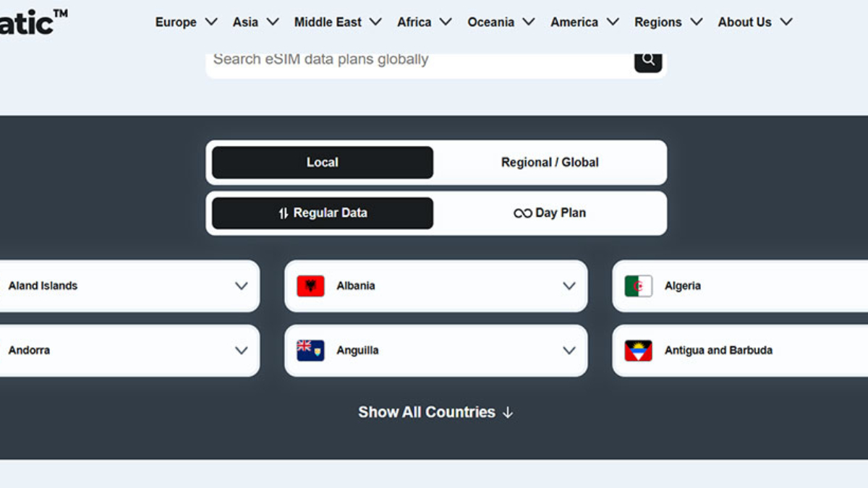Expand the Andorra country chevron
The image size is (868, 488).
pyautogui.click(x=241, y=351)
